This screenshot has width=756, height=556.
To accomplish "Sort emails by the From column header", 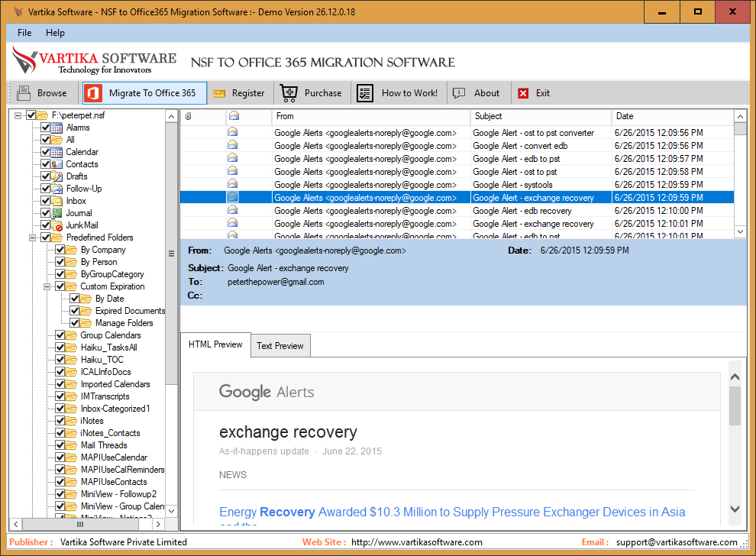I will tap(371, 116).
